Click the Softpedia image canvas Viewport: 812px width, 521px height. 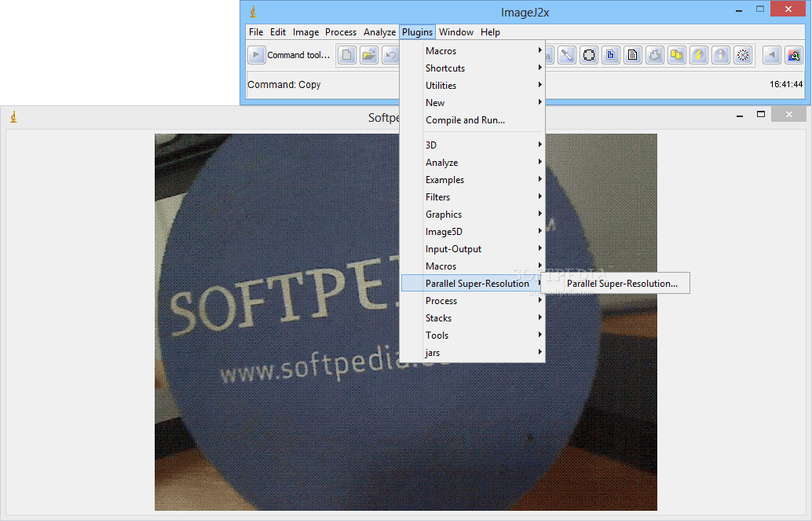[x=406, y=322]
